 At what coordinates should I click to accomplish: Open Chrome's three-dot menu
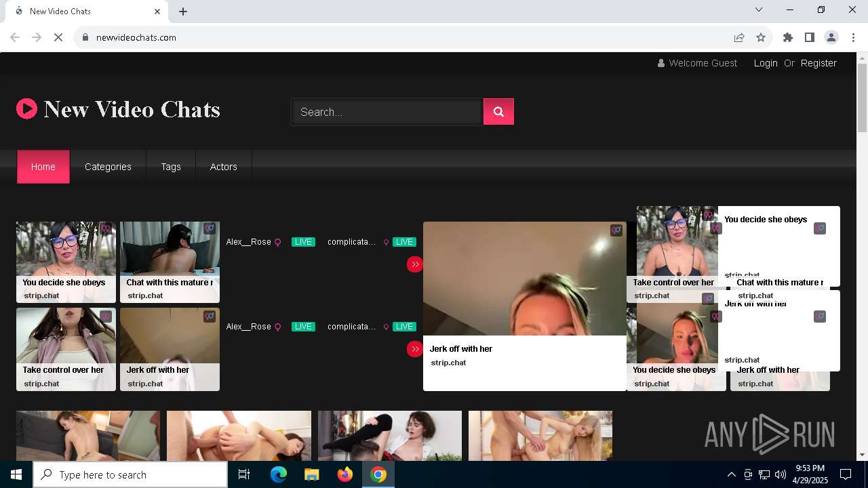(x=853, y=37)
